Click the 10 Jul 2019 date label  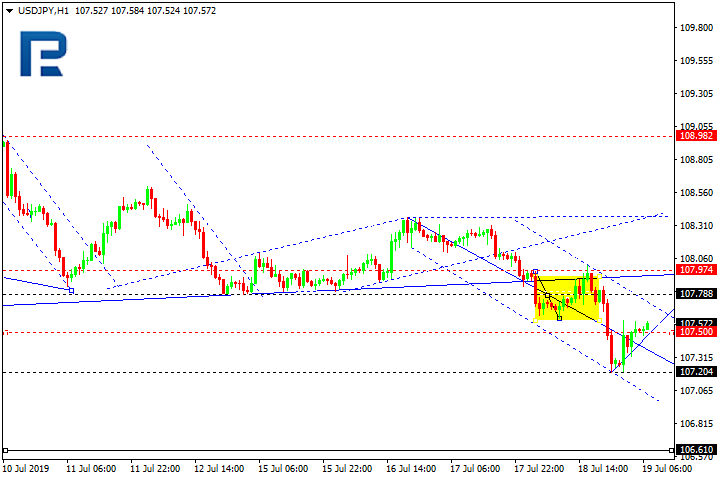[x=28, y=467]
